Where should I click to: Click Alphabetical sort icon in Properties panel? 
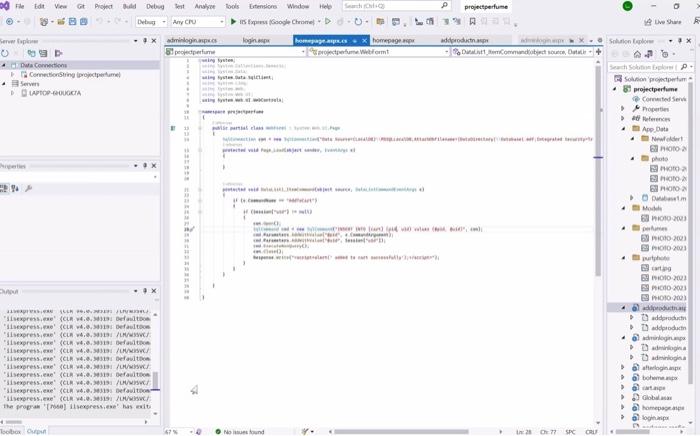(x=15, y=189)
